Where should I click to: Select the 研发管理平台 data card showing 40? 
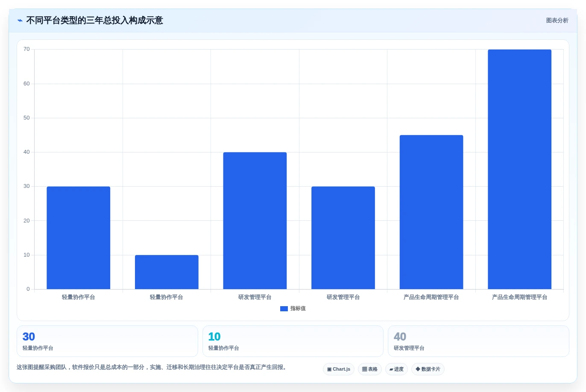[478, 341]
